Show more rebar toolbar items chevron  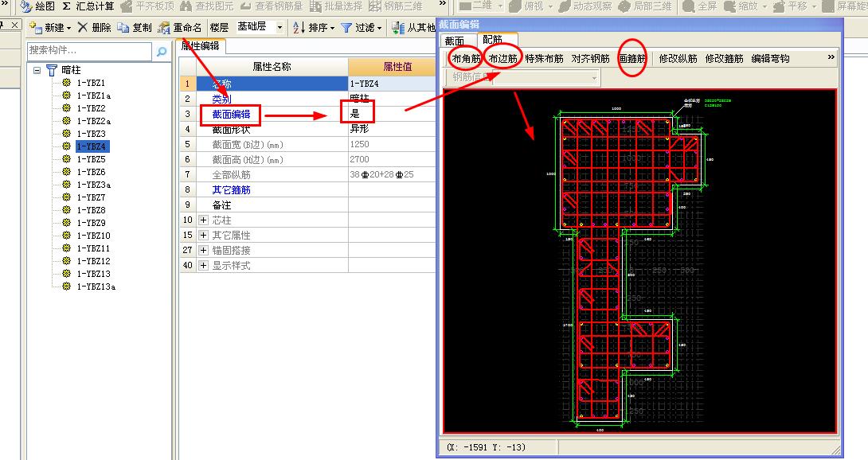(831, 57)
